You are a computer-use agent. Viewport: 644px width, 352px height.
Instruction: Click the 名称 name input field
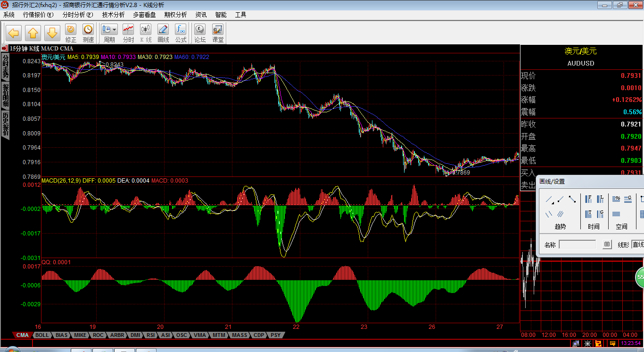point(577,244)
